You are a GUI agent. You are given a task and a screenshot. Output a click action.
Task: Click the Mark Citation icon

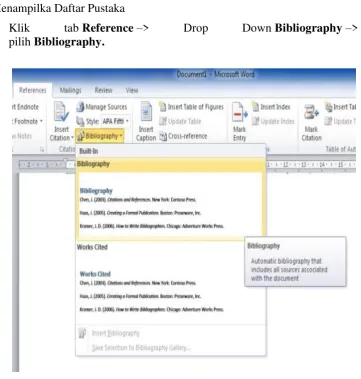[x=311, y=113]
